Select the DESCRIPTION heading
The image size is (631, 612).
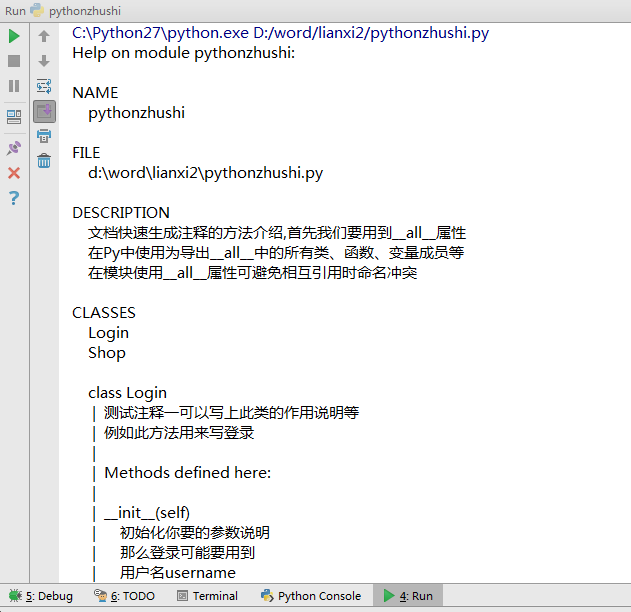coord(121,213)
